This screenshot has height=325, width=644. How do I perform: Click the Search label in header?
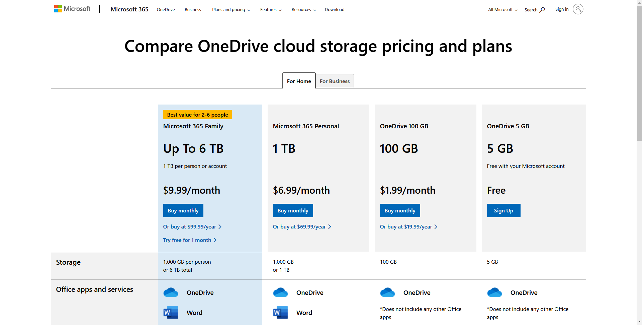(531, 10)
